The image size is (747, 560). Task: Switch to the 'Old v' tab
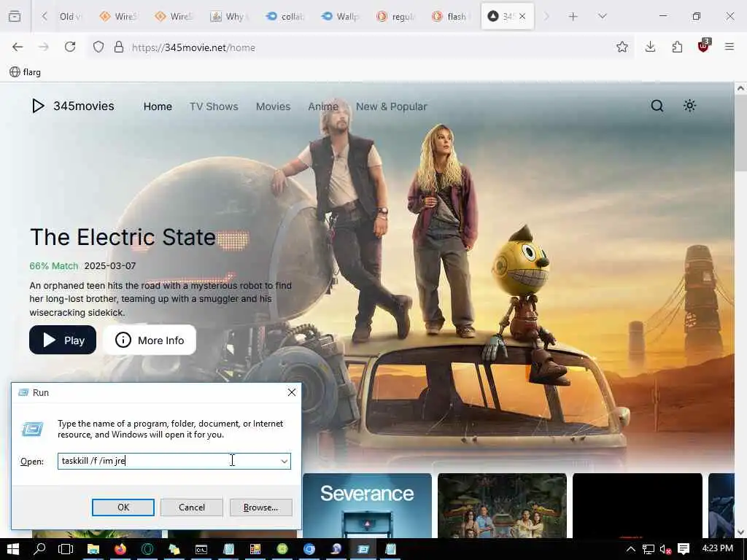pyautogui.click(x=70, y=16)
